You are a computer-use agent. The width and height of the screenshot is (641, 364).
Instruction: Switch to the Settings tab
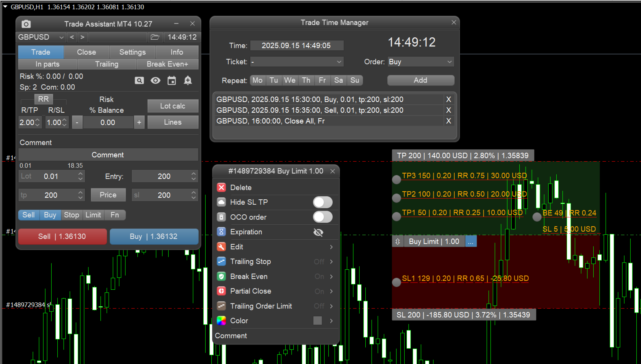[132, 52]
